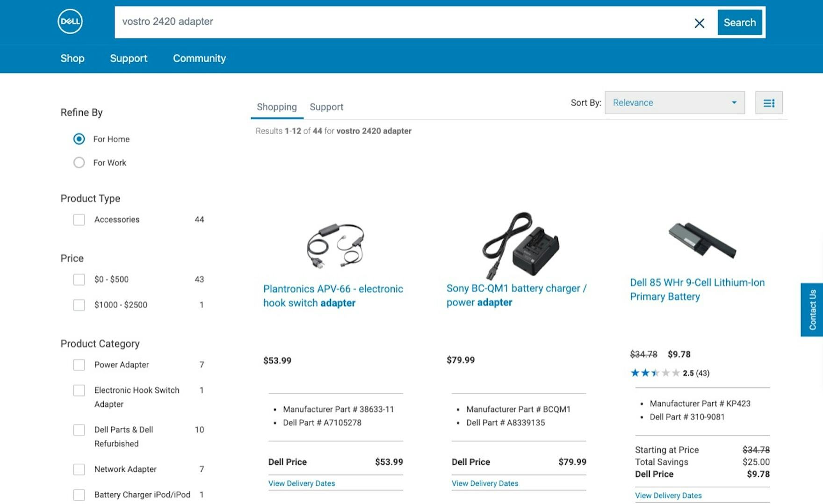Open the Contact Us side tab
The height and width of the screenshot is (504, 823).
pos(812,310)
